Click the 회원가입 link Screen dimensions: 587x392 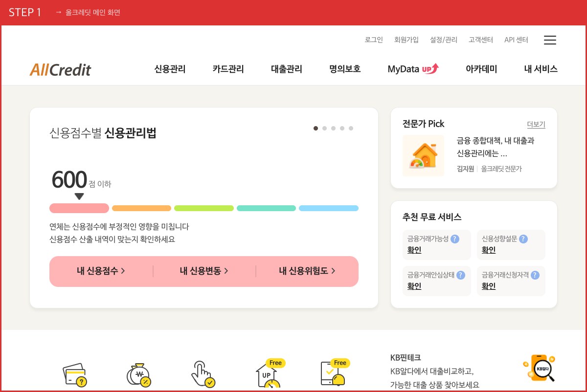(406, 40)
